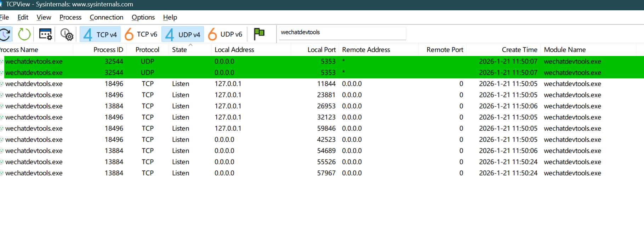
Task: Click process icon of the port 11844 row
Action: 2,84
